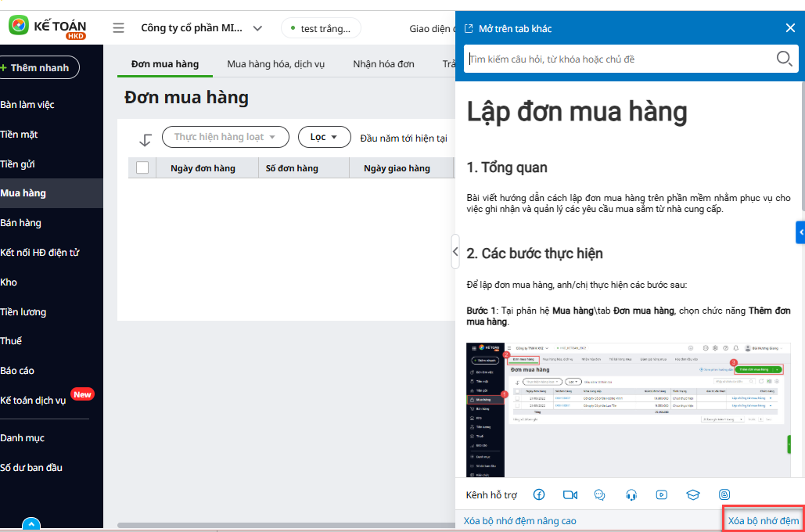Open the Thực hiện hàng loạt dropdown
Image resolution: width=805 pixels, height=532 pixels.
(x=225, y=137)
